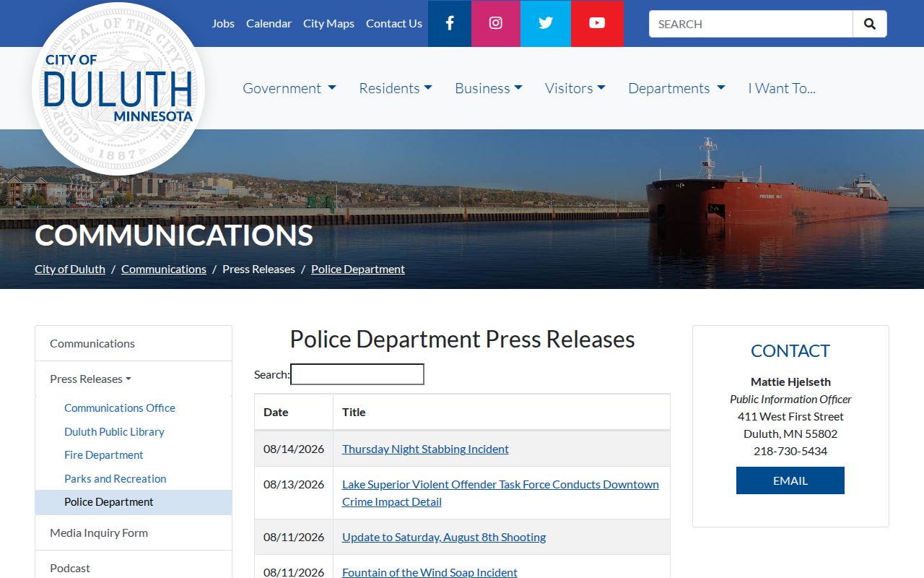Image resolution: width=924 pixels, height=578 pixels.
Task: Click the EMAIL button in Contact card
Action: 790,480
